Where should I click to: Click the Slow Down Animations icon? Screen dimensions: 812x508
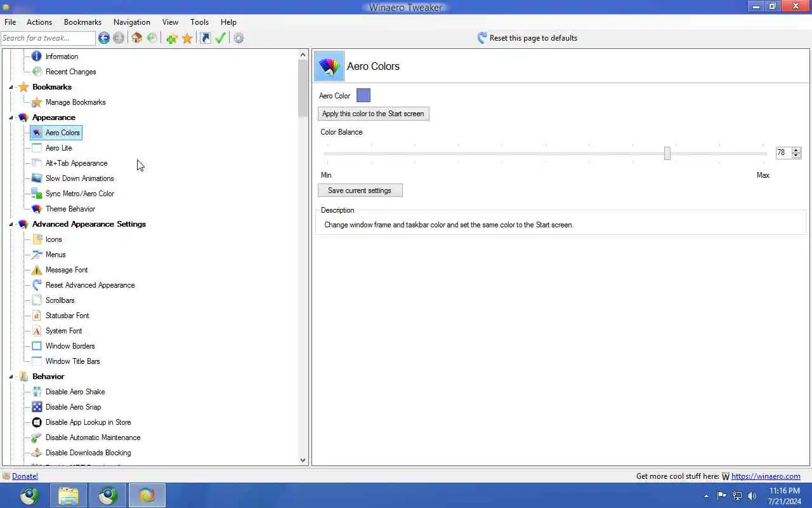coord(37,178)
